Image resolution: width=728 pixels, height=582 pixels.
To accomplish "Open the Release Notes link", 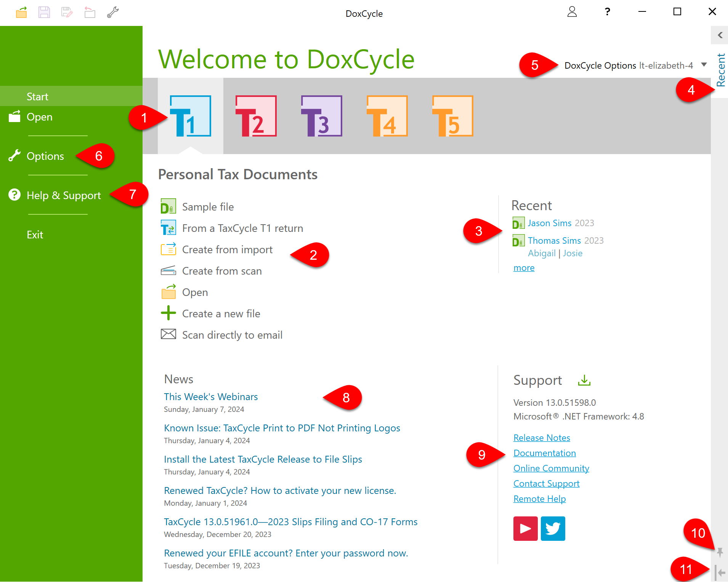I will click(x=542, y=437).
